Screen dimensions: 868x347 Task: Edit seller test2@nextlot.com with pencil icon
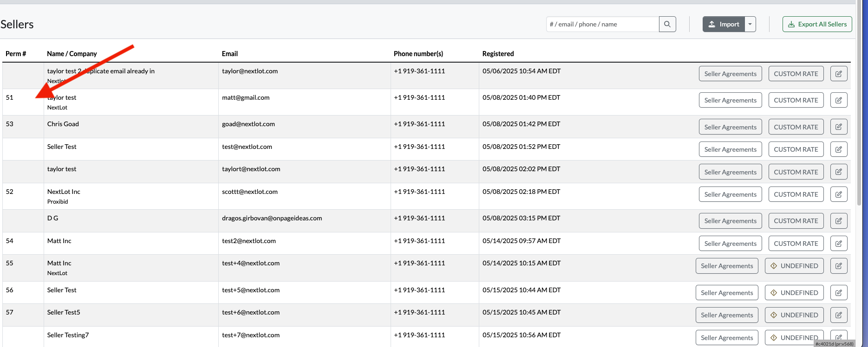[839, 244]
